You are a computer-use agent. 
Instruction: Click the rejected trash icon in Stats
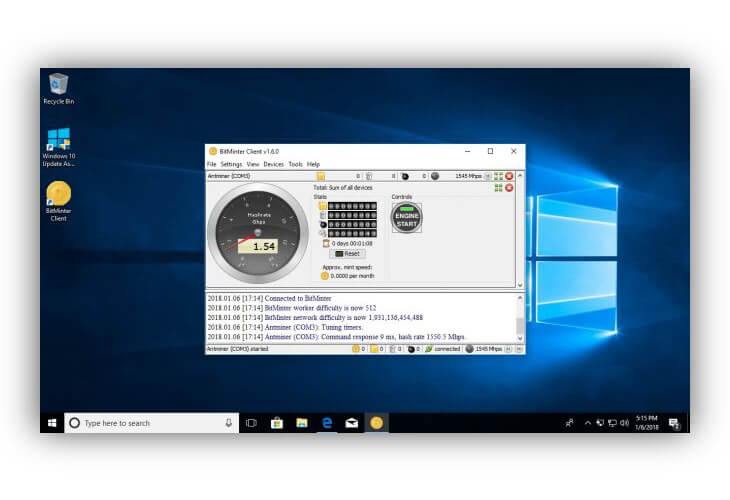click(x=323, y=215)
